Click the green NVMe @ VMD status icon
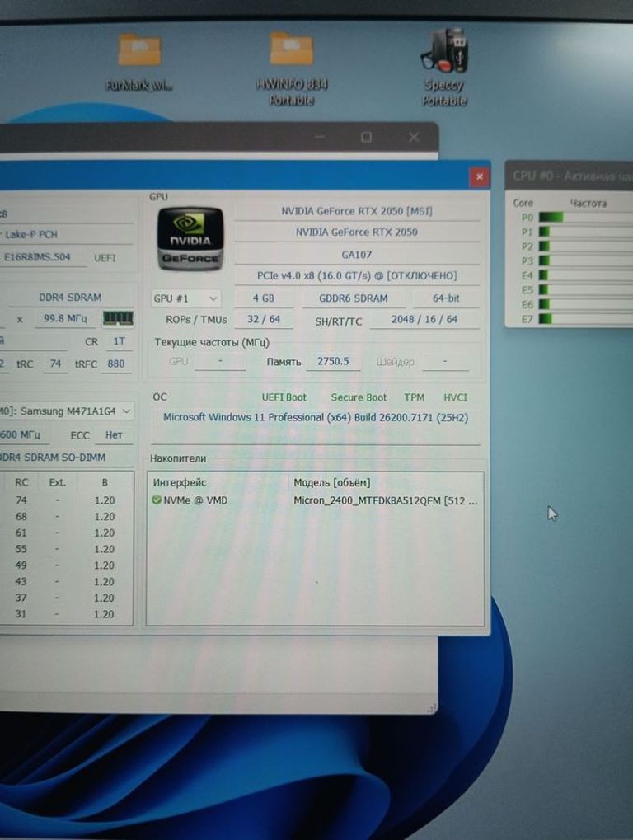This screenshot has height=840, width=633. (157, 500)
